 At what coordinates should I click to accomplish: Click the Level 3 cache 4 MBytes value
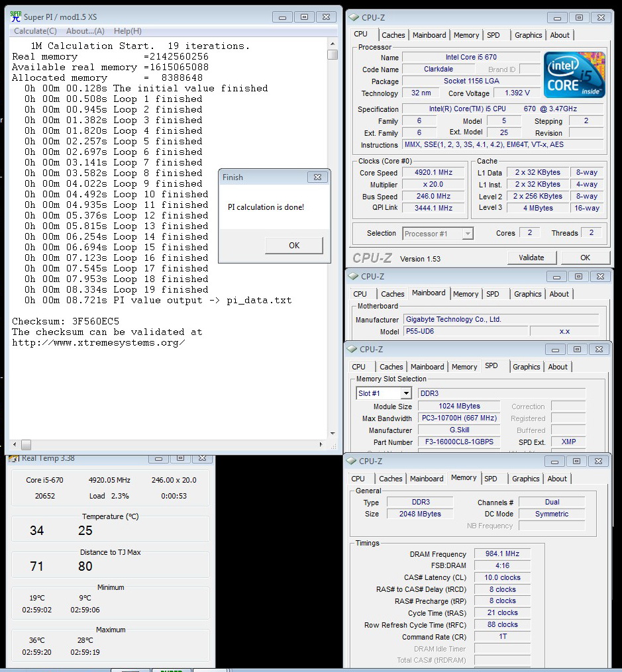[538, 208]
